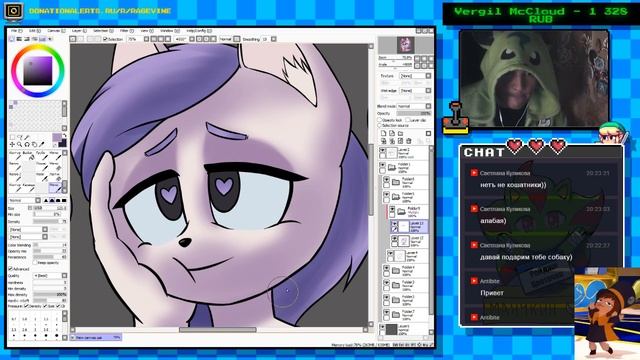
Task: Delete the current layer with trash icon
Action: click(x=409, y=141)
